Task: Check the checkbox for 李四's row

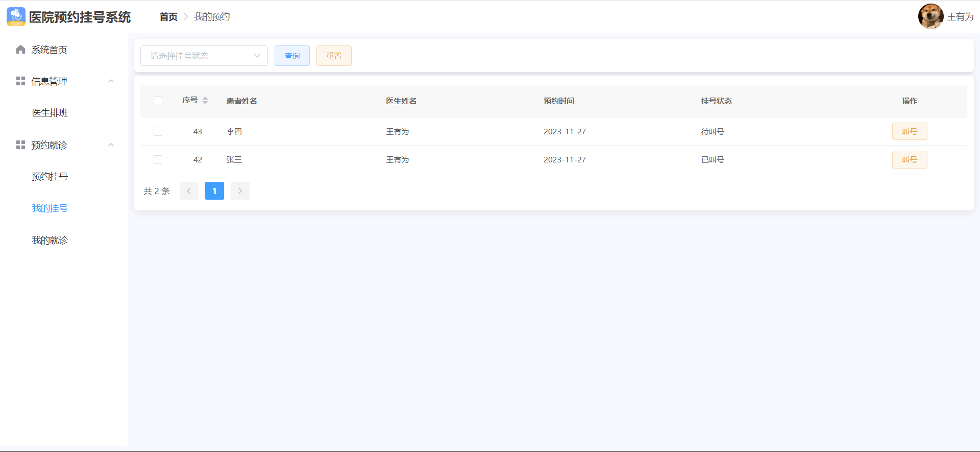Action: [158, 131]
